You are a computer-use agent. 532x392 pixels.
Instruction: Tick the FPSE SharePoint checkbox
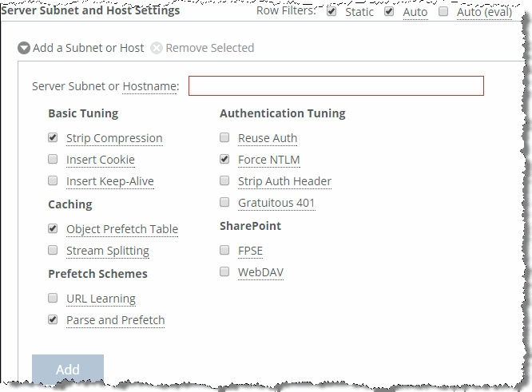(x=224, y=250)
